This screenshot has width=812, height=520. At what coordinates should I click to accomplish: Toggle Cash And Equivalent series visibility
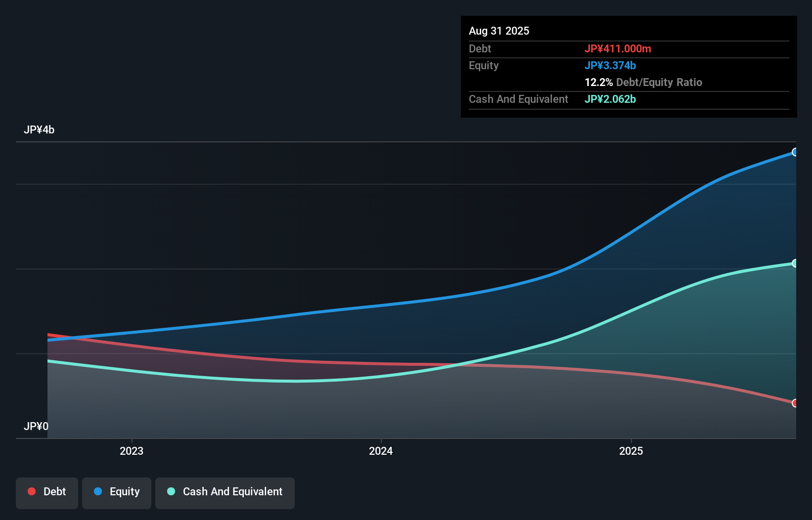coord(225,491)
